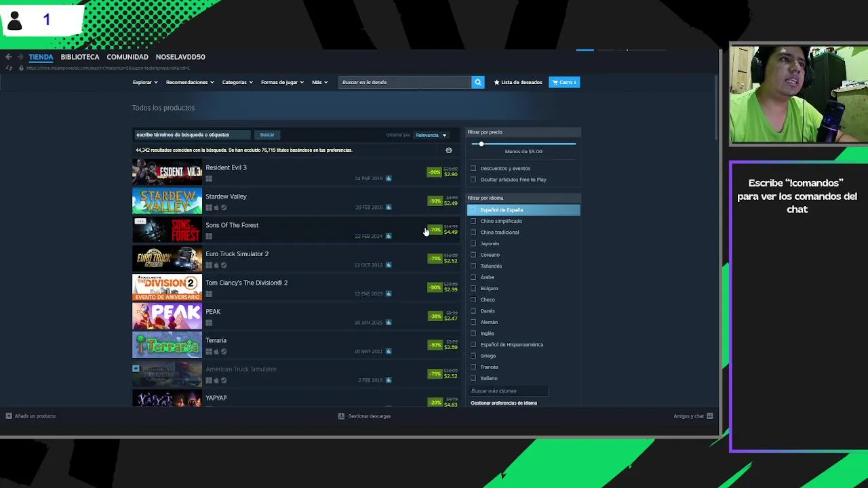Image resolution: width=868 pixels, height=488 pixels.
Task: Click Añadir un producto text
Action: pyautogui.click(x=35, y=416)
